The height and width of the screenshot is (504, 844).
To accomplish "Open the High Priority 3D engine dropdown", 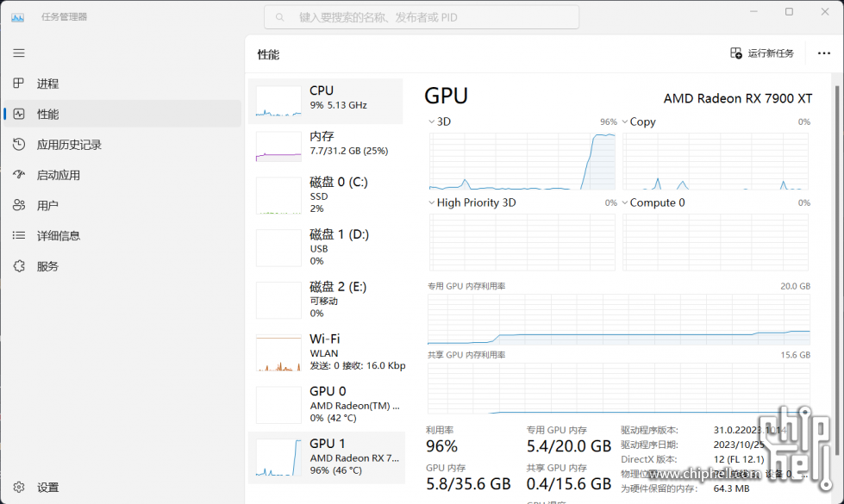I will click(x=431, y=202).
